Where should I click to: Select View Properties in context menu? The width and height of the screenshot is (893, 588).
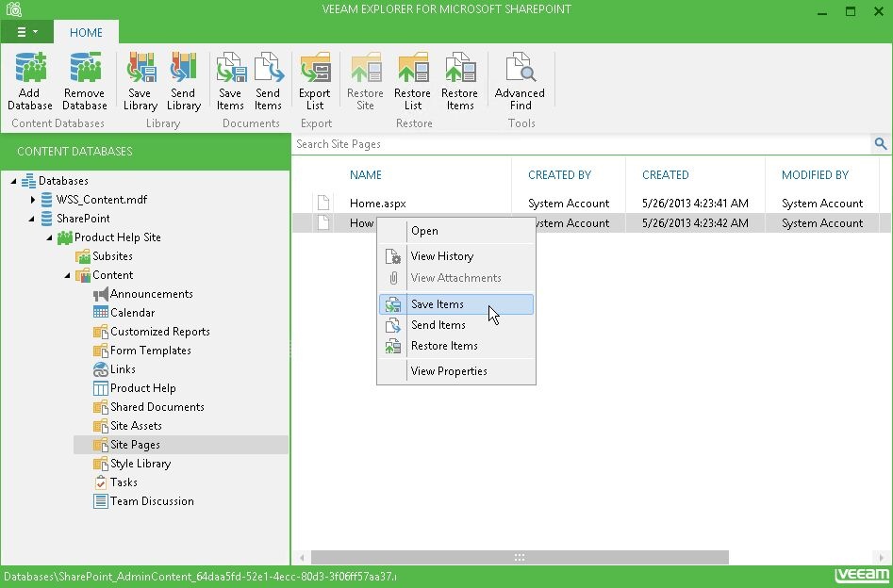pyautogui.click(x=449, y=371)
